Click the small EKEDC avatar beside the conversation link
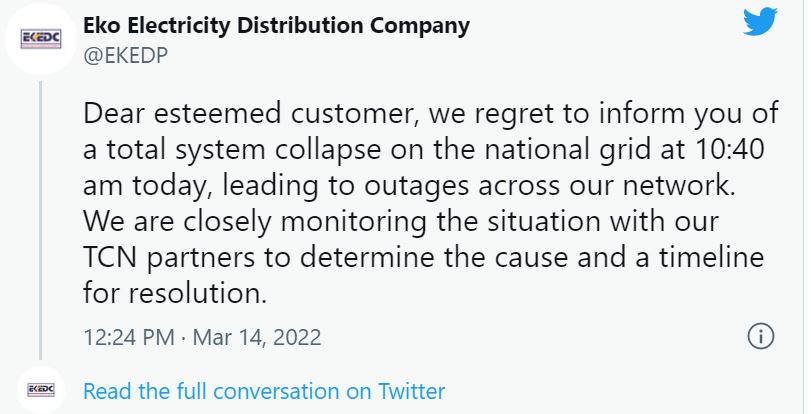The width and height of the screenshot is (811, 414). tap(40, 389)
